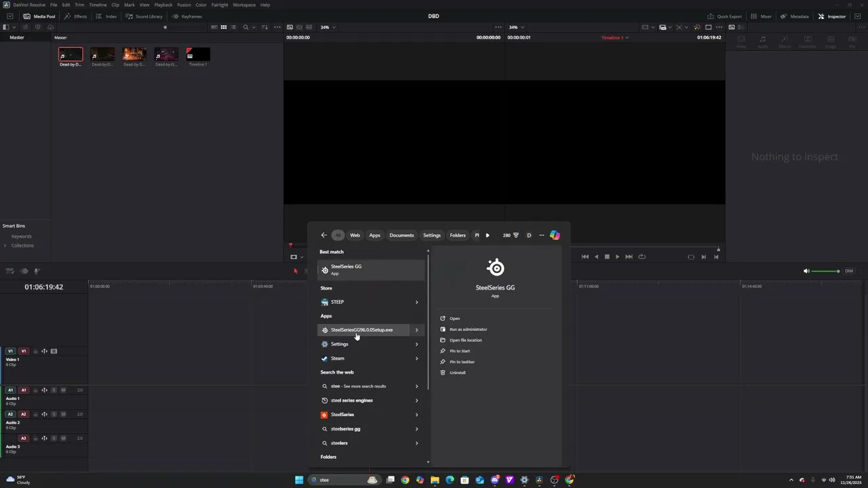
Task: Lock the Video 1 track
Action: 35,351
